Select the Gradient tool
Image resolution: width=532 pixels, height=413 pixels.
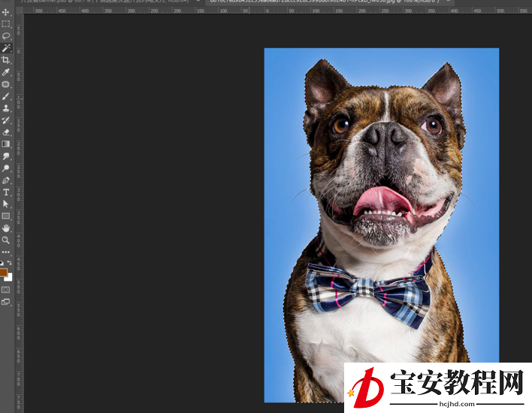click(x=6, y=144)
